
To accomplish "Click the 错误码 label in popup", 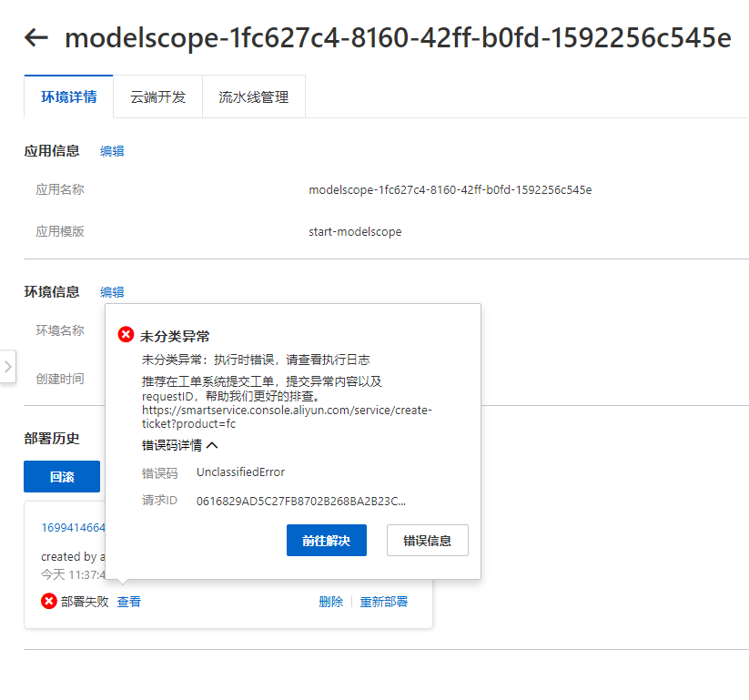I will (x=159, y=473).
